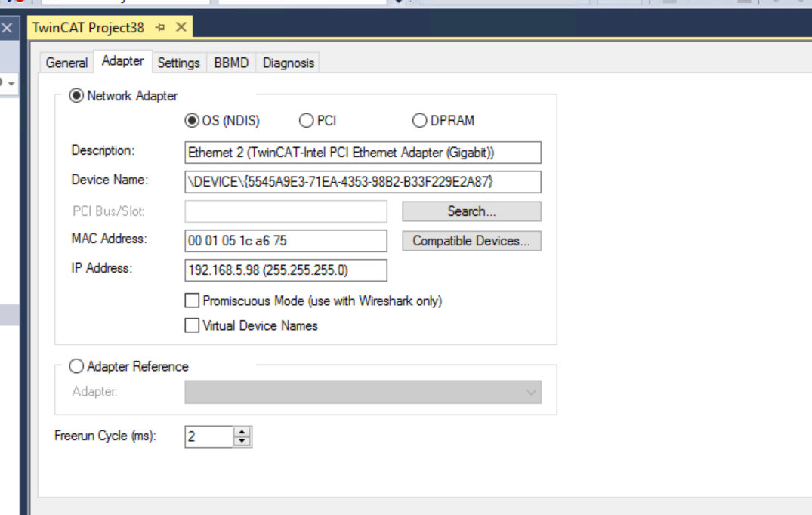Close the TwinCAT Project38 tab
Viewport: 812px width, 515px height.
[181, 27]
